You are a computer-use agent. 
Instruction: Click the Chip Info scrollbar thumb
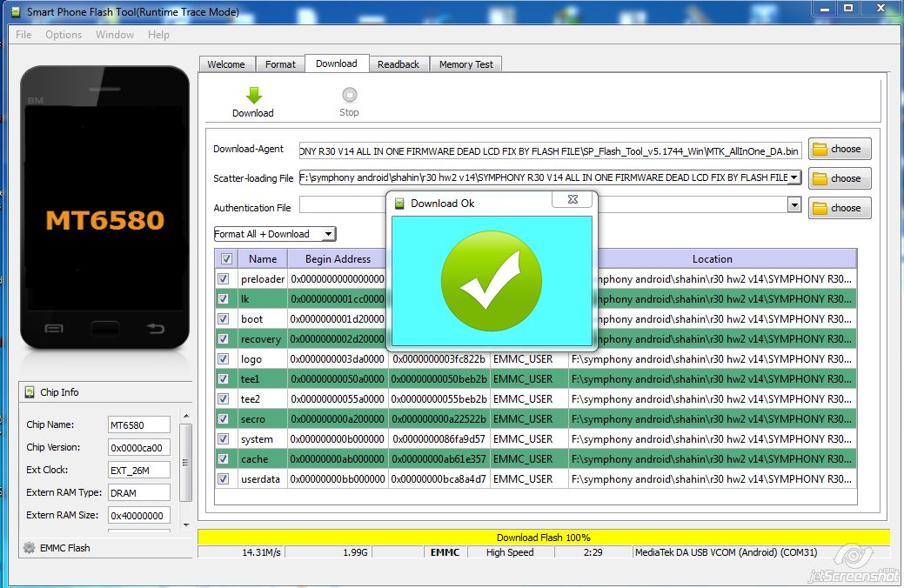[x=185, y=463]
